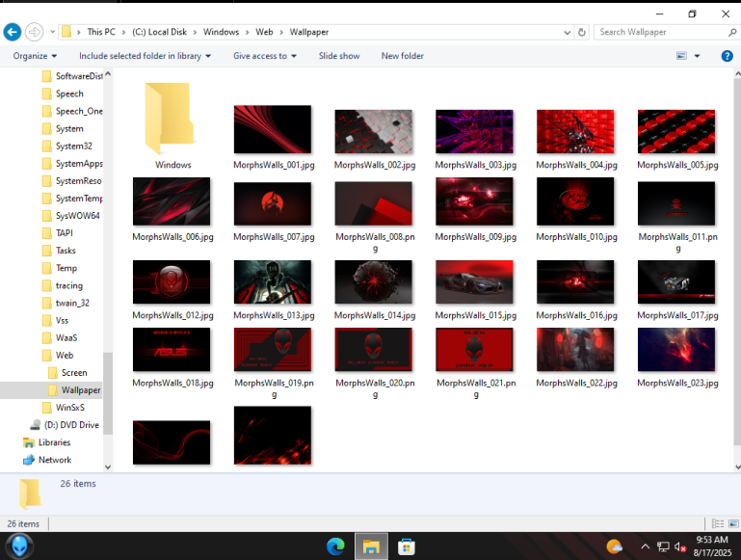
Task: Open the recent locations dropdown arrow
Action: (52, 32)
